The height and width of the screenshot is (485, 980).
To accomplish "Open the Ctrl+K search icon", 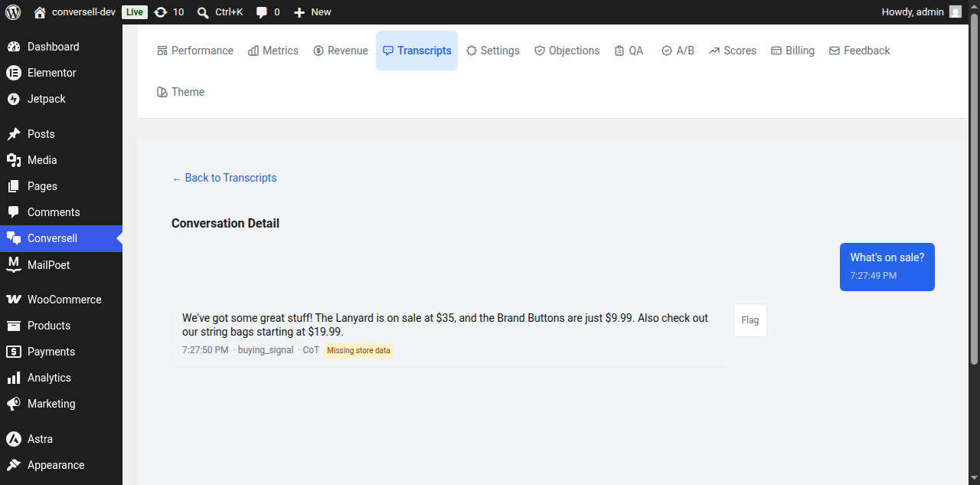I will point(203,11).
